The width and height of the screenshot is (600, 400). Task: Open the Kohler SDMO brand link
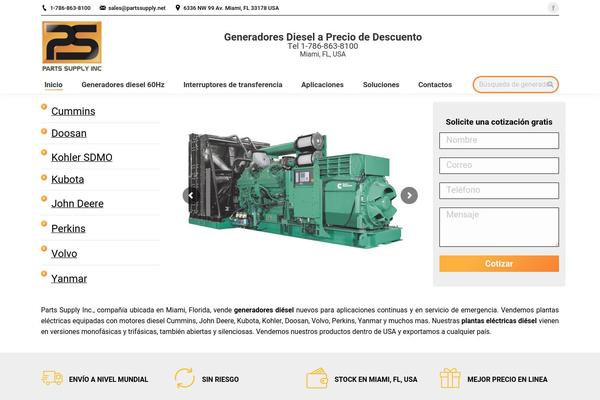click(82, 157)
